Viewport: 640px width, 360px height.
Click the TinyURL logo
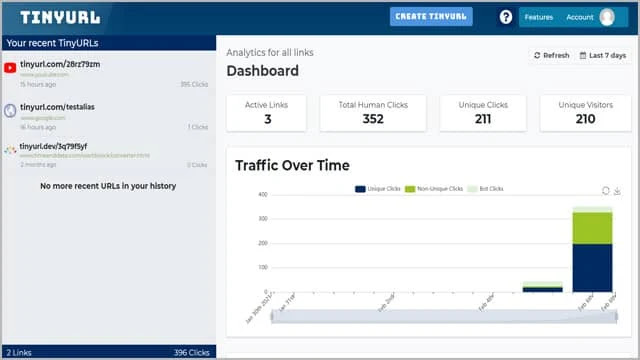coord(60,18)
